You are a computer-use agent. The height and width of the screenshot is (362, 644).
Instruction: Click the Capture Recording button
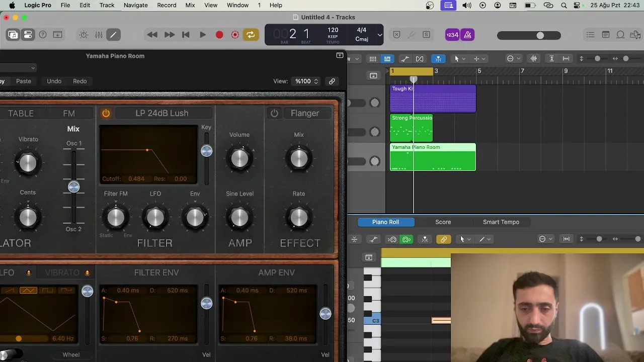click(x=235, y=35)
